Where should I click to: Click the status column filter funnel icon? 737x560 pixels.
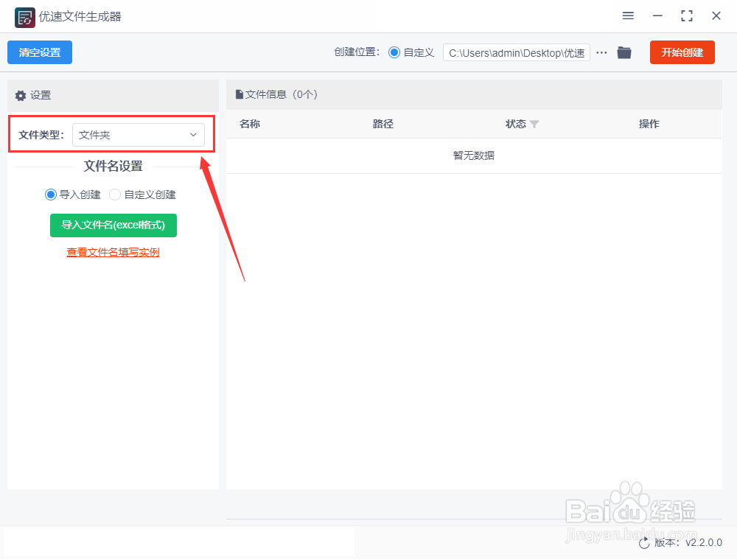click(x=534, y=124)
